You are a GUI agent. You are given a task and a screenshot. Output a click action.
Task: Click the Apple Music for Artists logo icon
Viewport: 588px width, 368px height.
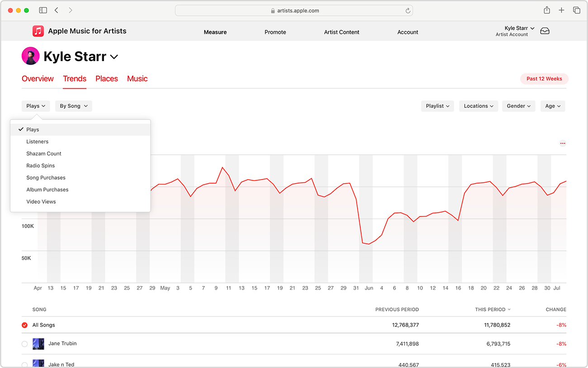(x=38, y=31)
